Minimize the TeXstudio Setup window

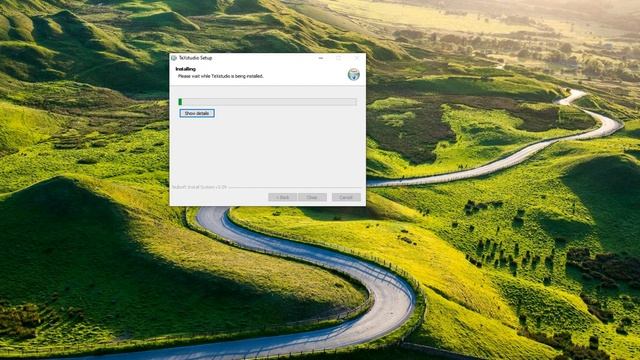click(321, 58)
